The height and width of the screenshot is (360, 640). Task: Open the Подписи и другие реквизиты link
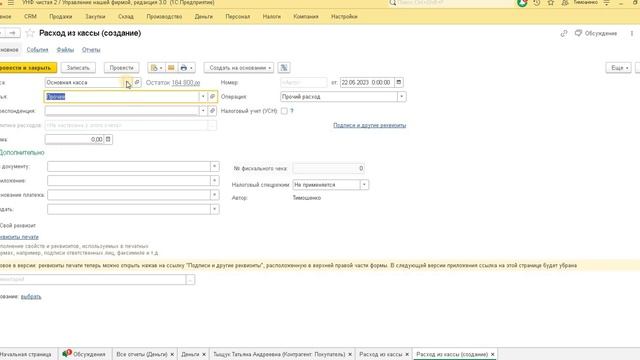tap(369, 125)
